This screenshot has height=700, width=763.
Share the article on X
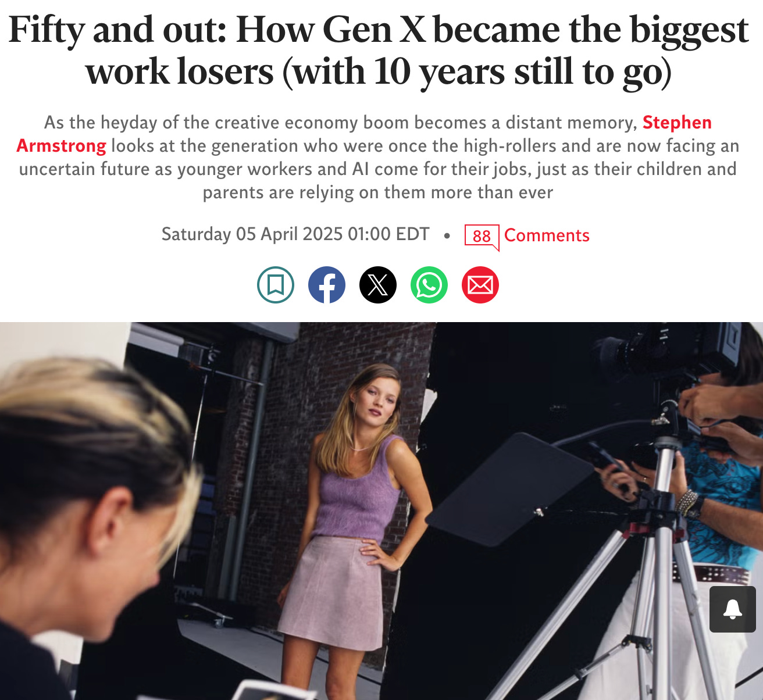point(378,285)
